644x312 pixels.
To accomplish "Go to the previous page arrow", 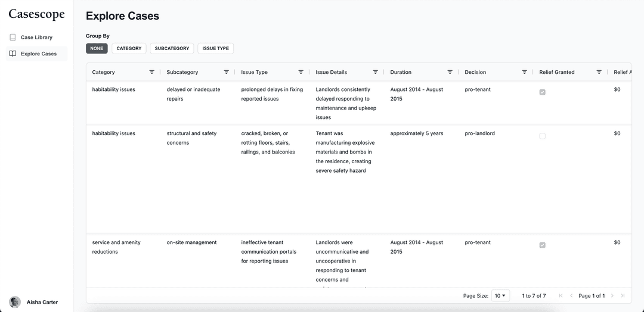I will [x=571, y=295].
